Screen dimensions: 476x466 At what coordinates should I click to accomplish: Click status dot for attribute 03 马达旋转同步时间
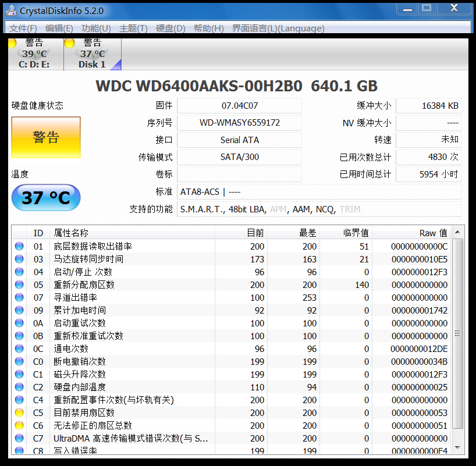pos(19,259)
